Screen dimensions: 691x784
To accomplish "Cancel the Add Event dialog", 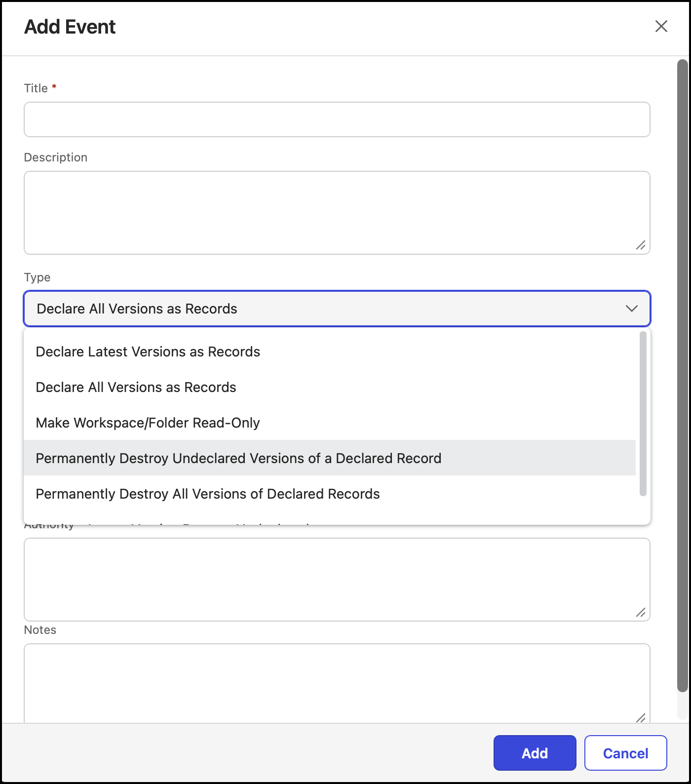I will (626, 753).
